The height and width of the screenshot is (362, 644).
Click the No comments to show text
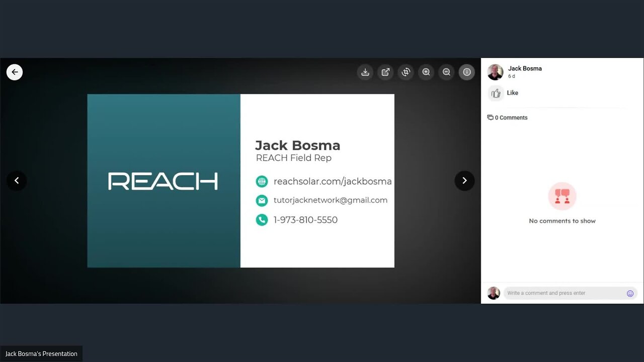562,221
